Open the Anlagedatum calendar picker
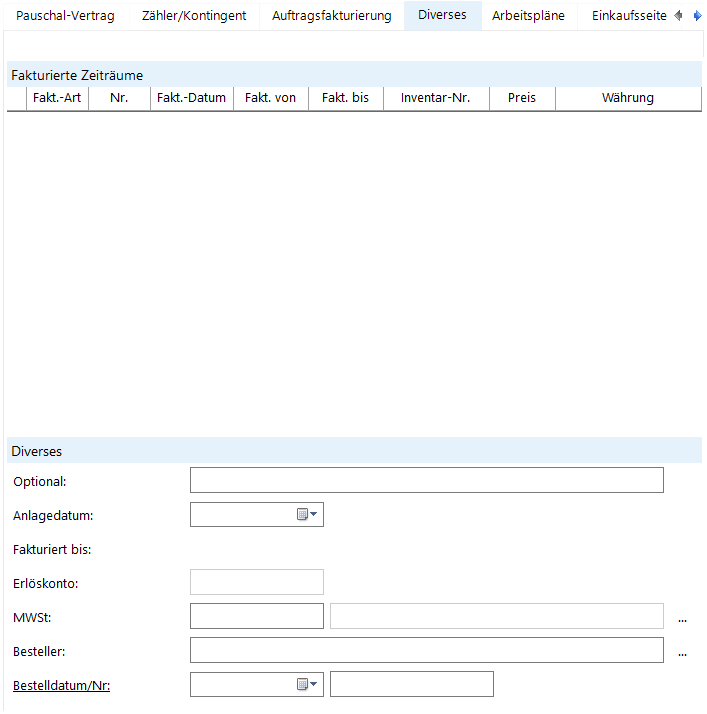Screen dimensions: 707x714 (x=306, y=515)
